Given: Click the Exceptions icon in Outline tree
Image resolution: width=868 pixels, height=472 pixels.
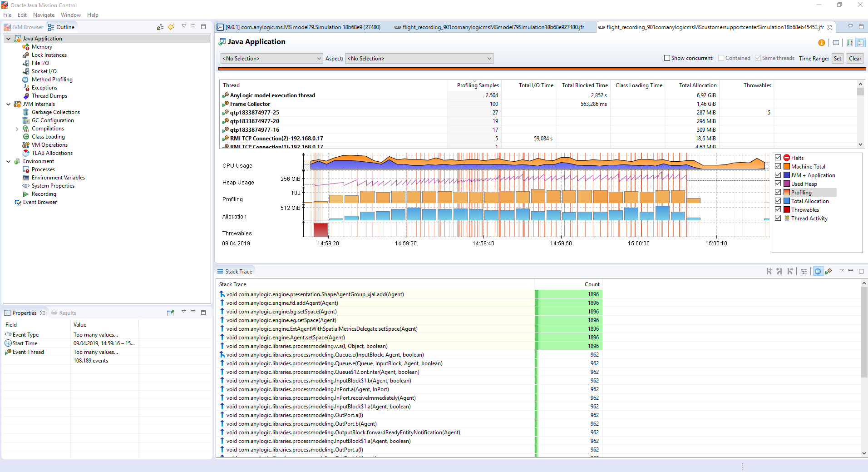Looking at the screenshot, I should (26, 88).
